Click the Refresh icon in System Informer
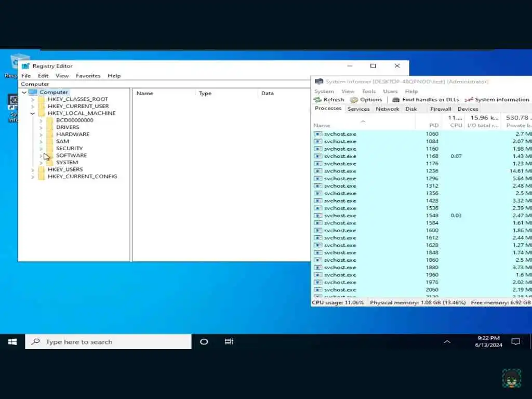Image resolution: width=532 pixels, height=399 pixels. pyautogui.click(x=317, y=100)
